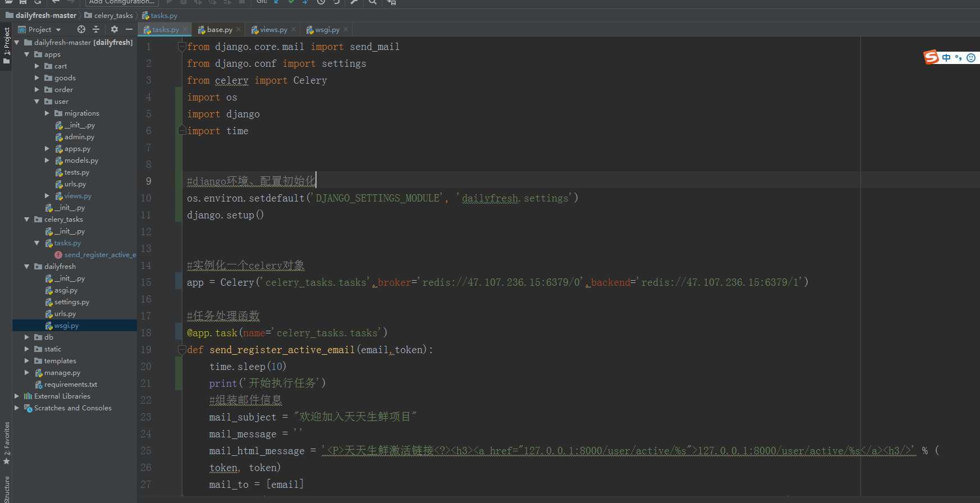The width and height of the screenshot is (980, 503).
Task: Expand the goods folder
Action: click(37, 78)
